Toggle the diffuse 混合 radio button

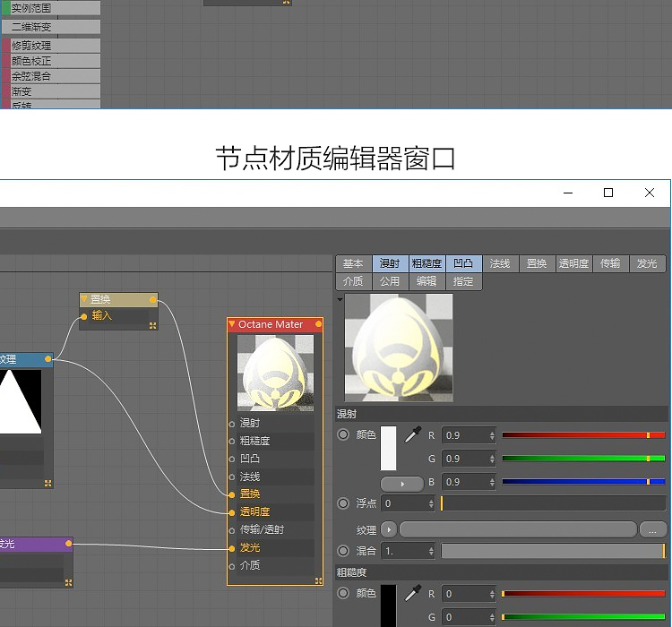point(343,550)
